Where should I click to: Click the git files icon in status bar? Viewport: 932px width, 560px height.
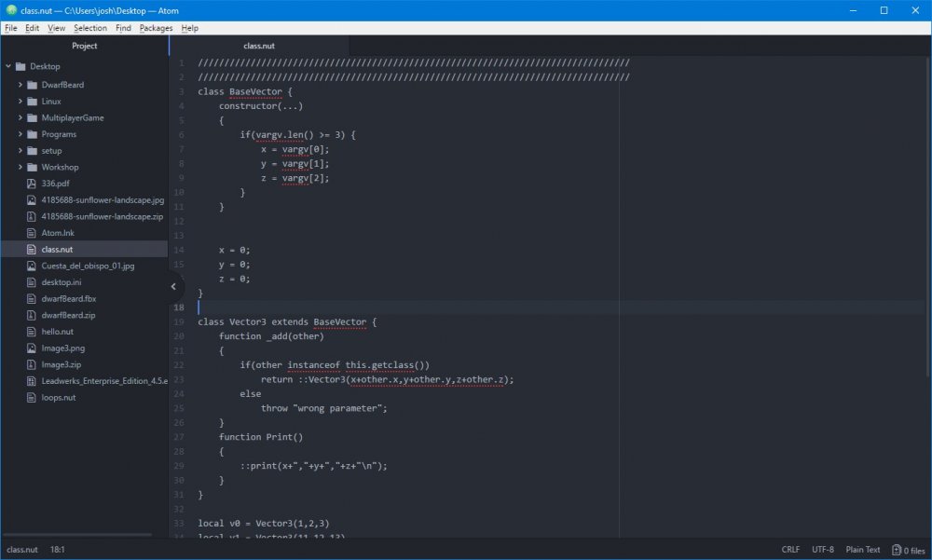(x=897, y=550)
